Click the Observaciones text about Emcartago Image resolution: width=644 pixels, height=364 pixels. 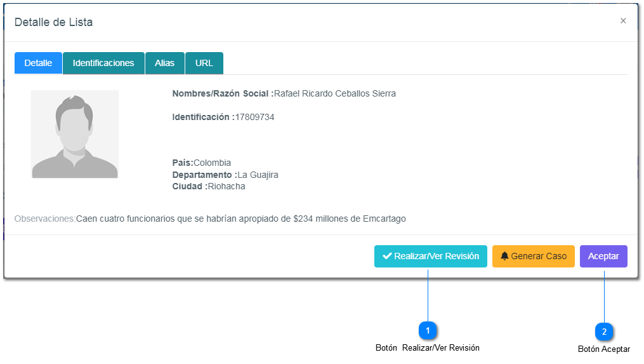point(240,219)
